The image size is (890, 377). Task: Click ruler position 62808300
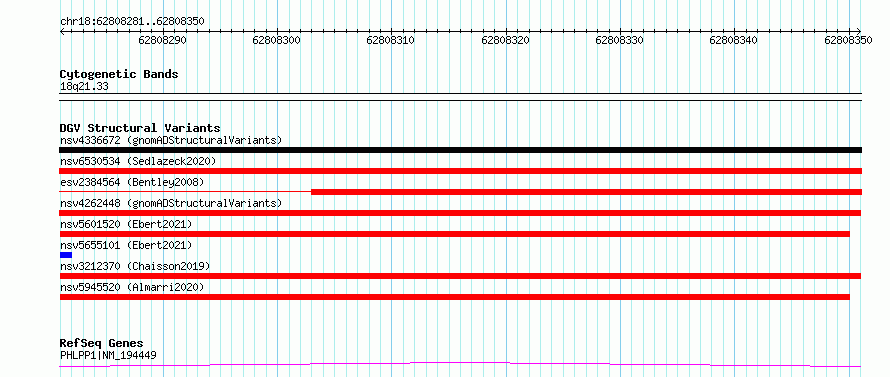(x=276, y=40)
